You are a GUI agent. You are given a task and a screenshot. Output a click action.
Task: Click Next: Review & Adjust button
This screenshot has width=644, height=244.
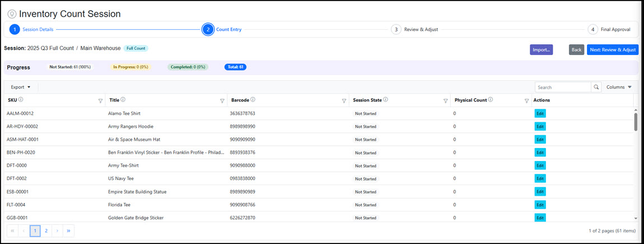612,50
